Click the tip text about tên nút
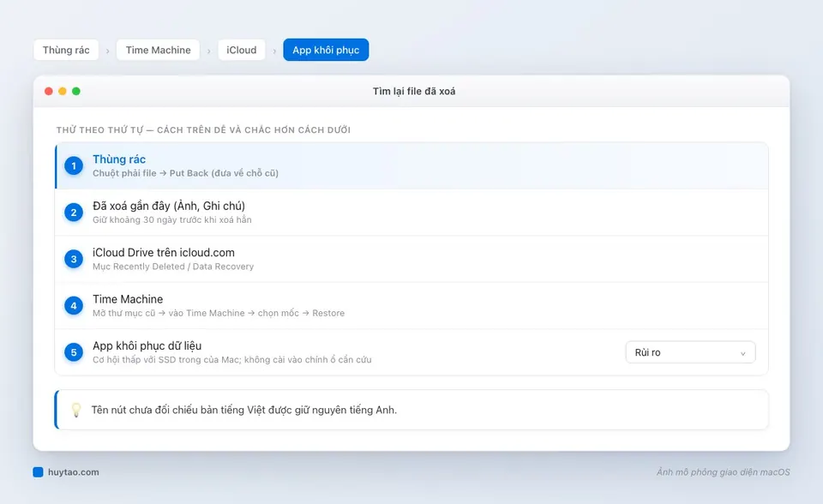This screenshot has height=504, width=823. coord(244,410)
